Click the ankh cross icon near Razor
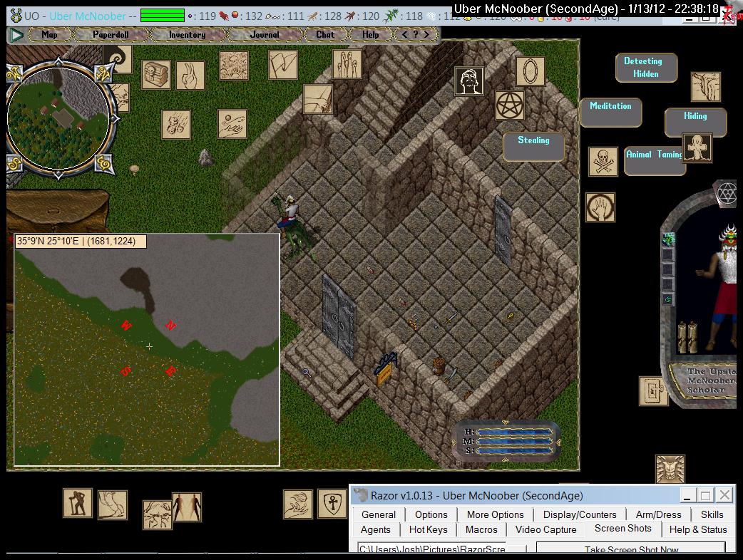743x560 pixels. 332,504
